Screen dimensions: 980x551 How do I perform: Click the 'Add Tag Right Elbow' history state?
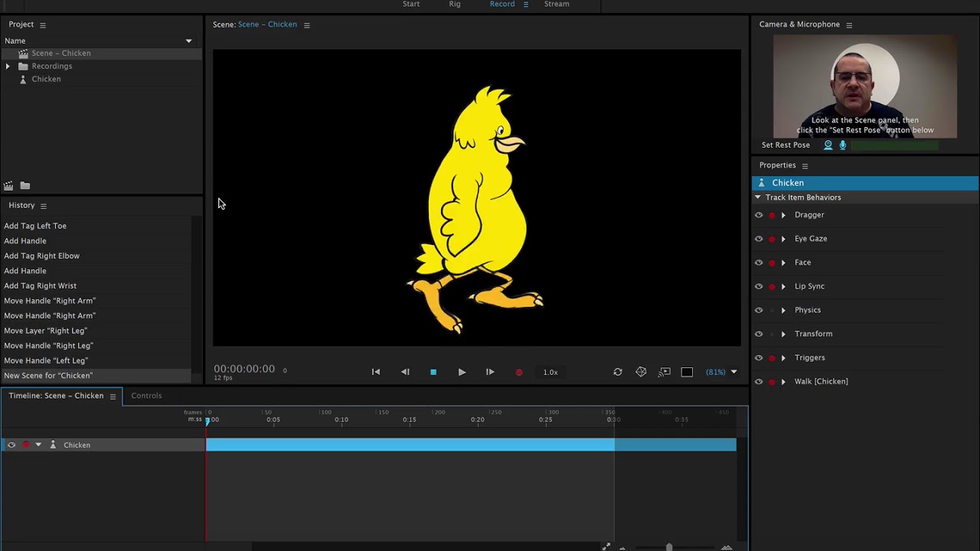coord(41,256)
